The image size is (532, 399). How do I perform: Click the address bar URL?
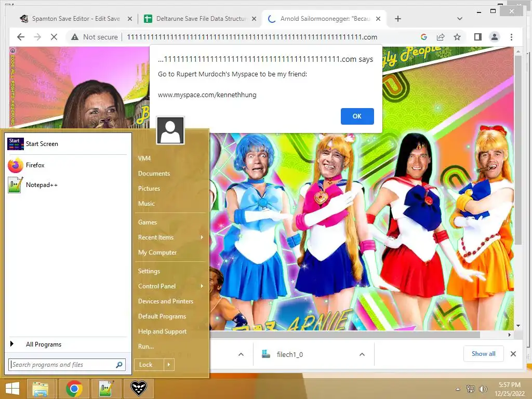point(252,37)
